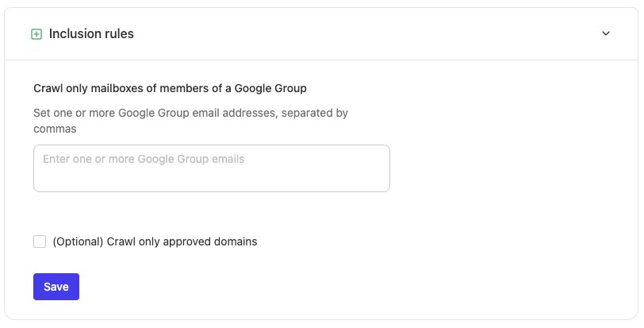Click the blank header bar area of Inclusion rules
Viewport: 644px width, 328px height.
pos(357,34)
